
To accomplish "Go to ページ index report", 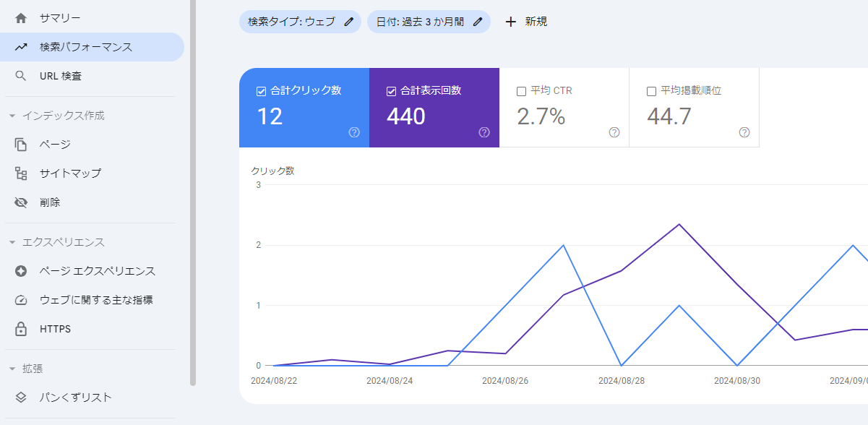I will point(92,145).
